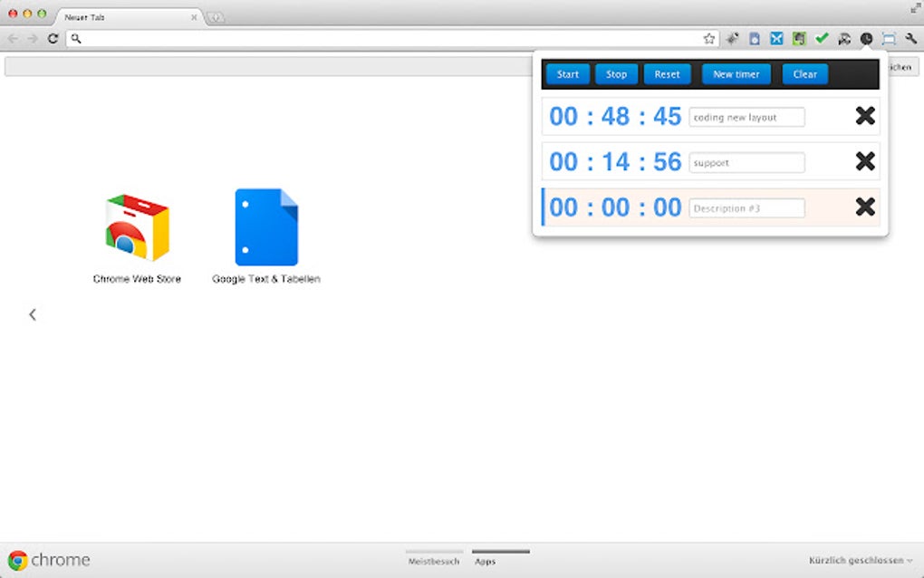Start the selected timer

coord(567,73)
